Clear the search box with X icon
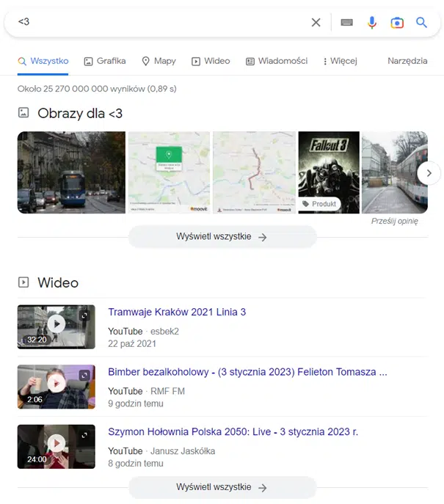This screenshot has width=444, height=504. click(316, 23)
